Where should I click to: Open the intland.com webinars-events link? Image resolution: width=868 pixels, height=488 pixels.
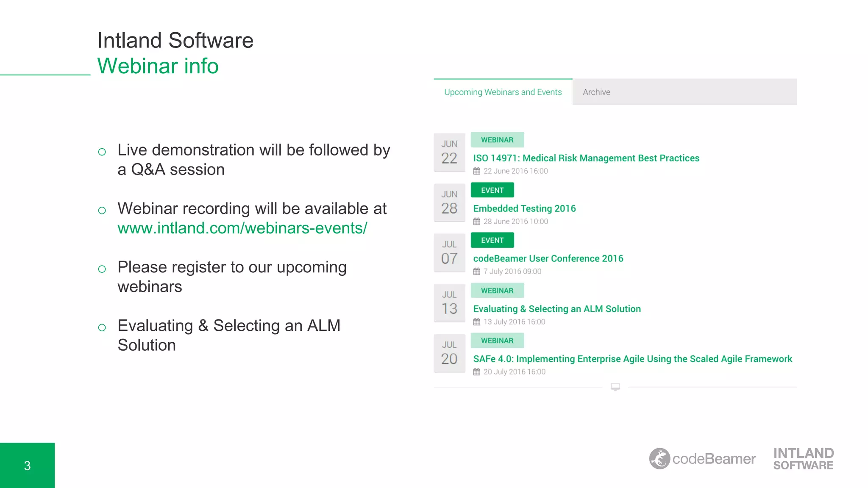[242, 228]
